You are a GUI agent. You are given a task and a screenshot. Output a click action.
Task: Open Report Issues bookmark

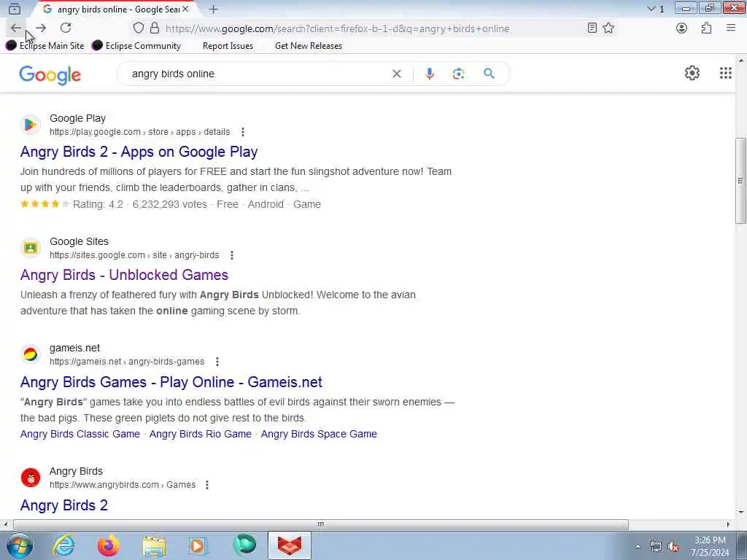pyautogui.click(x=228, y=46)
